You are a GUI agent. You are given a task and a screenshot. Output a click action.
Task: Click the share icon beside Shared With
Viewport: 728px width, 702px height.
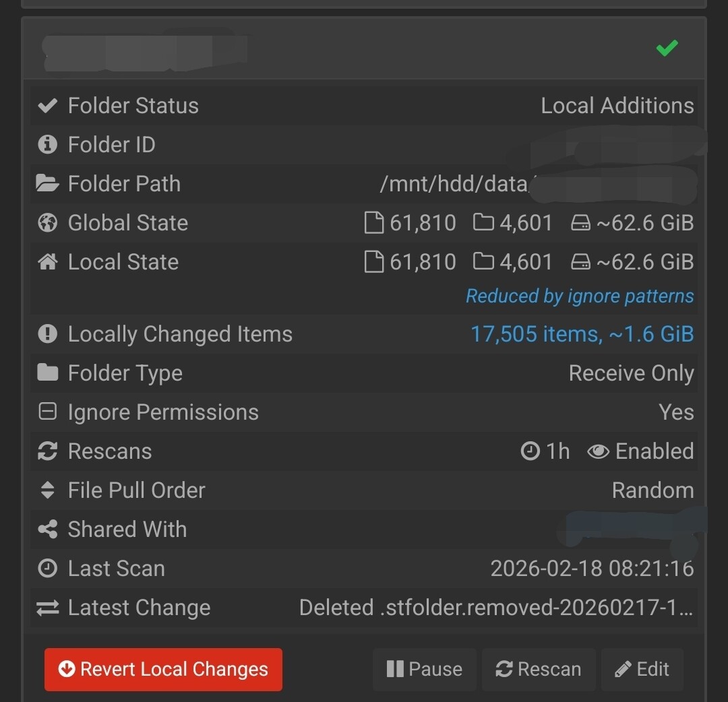tap(48, 530)
